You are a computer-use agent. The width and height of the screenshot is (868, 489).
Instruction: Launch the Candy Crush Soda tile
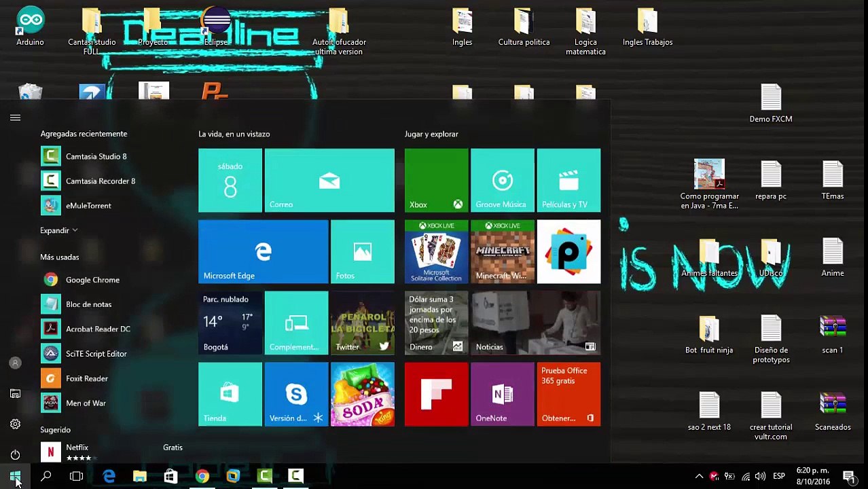[363, 394]
